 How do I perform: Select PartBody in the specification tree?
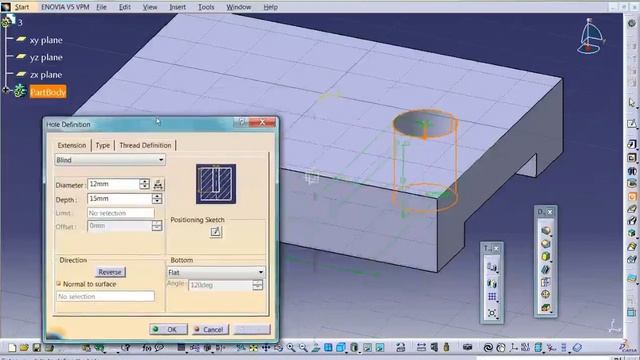pos(48,92)
